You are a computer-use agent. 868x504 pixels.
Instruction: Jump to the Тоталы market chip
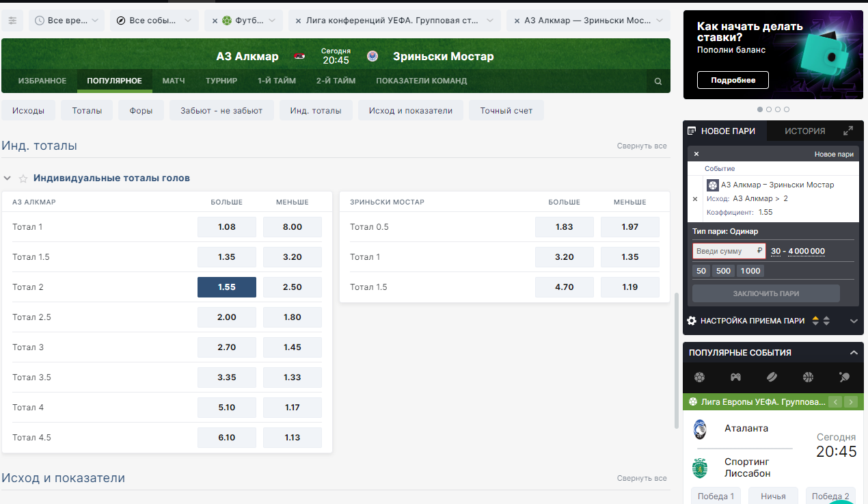(x=87, y=110)
